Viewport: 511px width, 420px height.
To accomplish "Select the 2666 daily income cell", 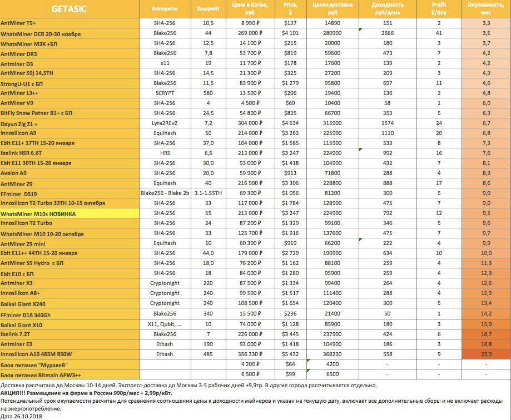I will (388, 33).
